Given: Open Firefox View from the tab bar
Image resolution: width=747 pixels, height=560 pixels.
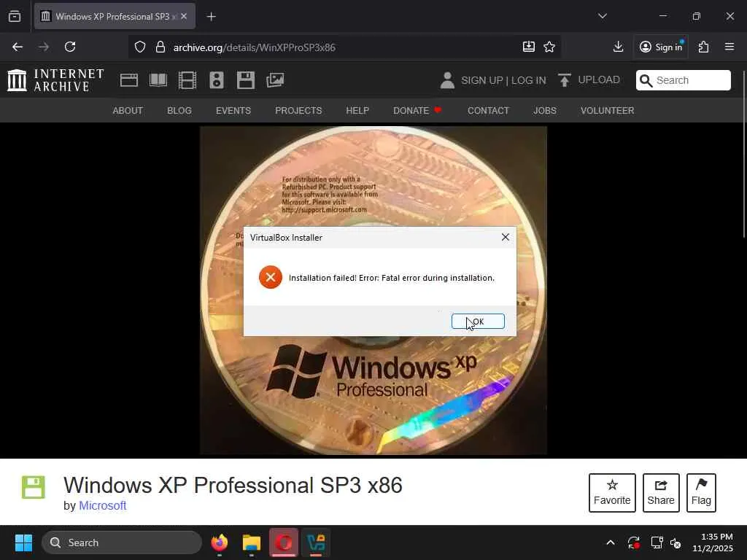Looking at the screenshot, I should [x=15, y=16].
